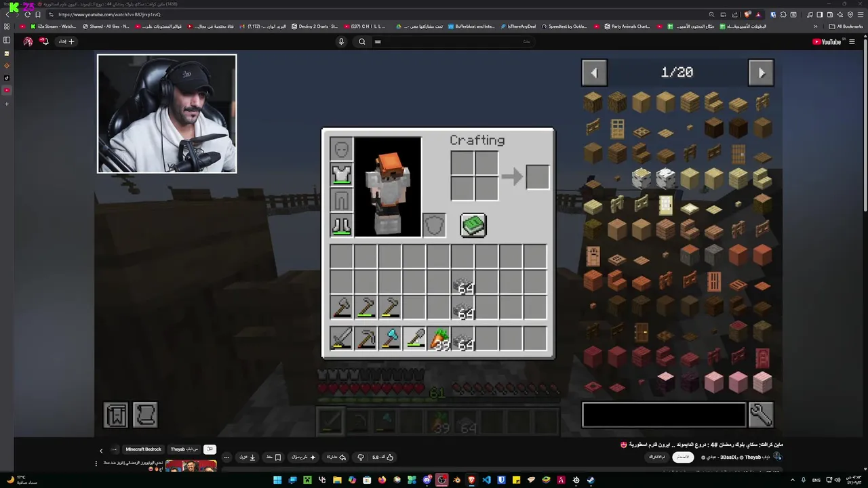Open the Party Animals Chart bookmark

pyautogui.click(x=627, y=26)
